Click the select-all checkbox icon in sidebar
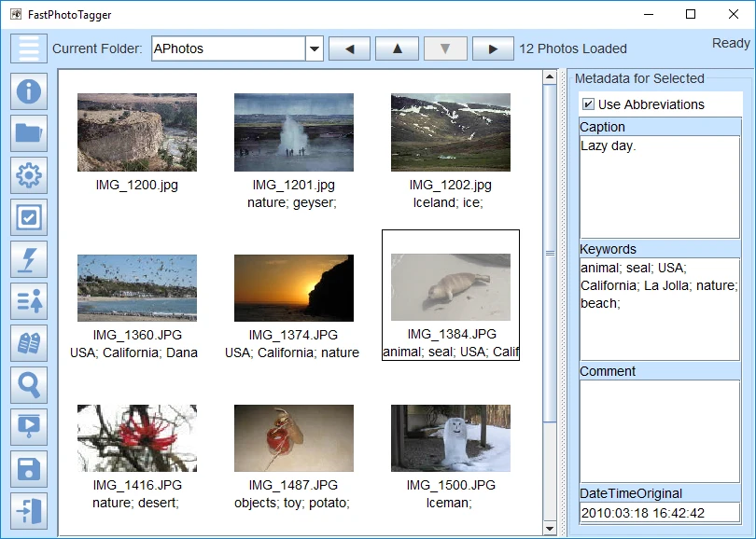The height and width of the screenshot is (539, 756). coord(30,217)
